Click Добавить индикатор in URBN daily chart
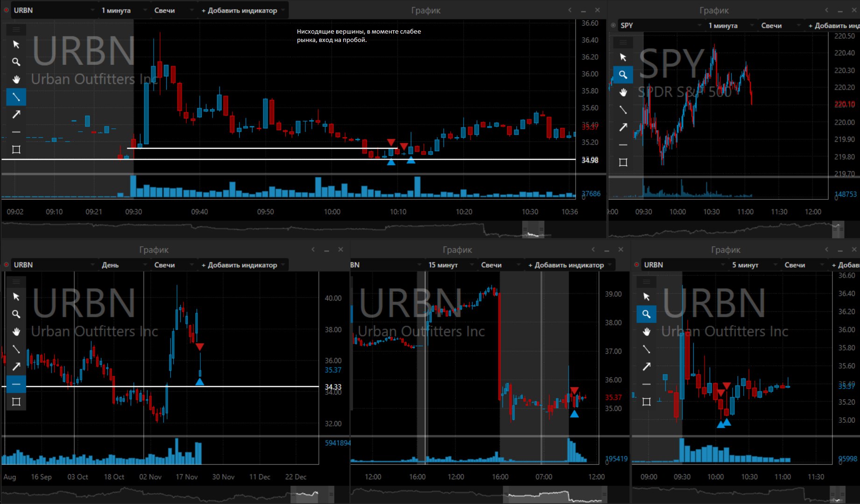 (242, 265)
